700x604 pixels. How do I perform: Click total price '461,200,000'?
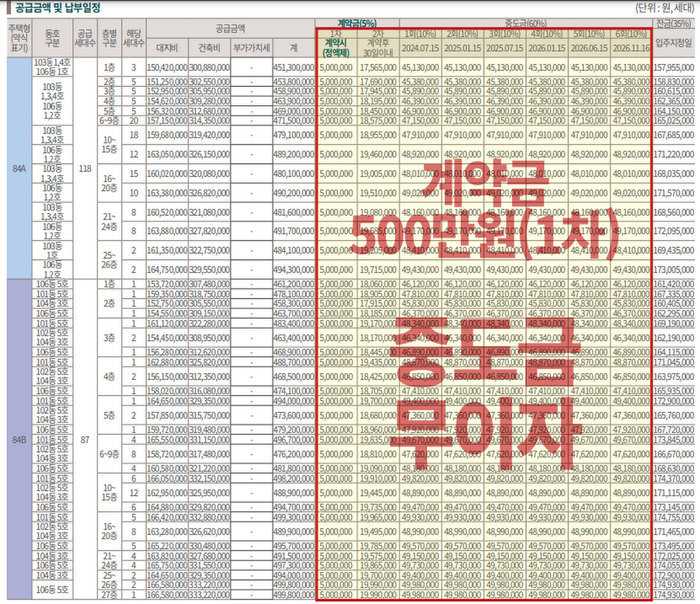pyautogui.click(x=293, y=284)
